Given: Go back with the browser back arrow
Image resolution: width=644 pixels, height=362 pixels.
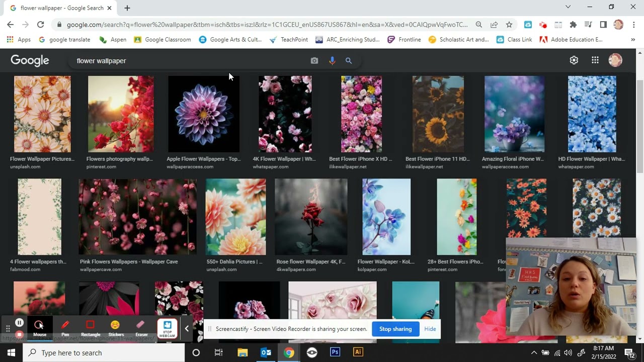Looking at the screenshot, I should (11, 25).
